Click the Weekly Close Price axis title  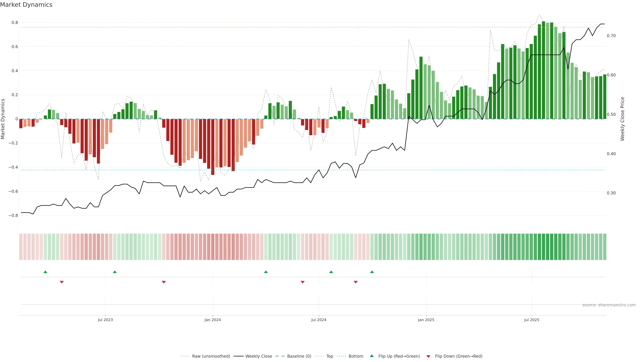click(623, 119)
